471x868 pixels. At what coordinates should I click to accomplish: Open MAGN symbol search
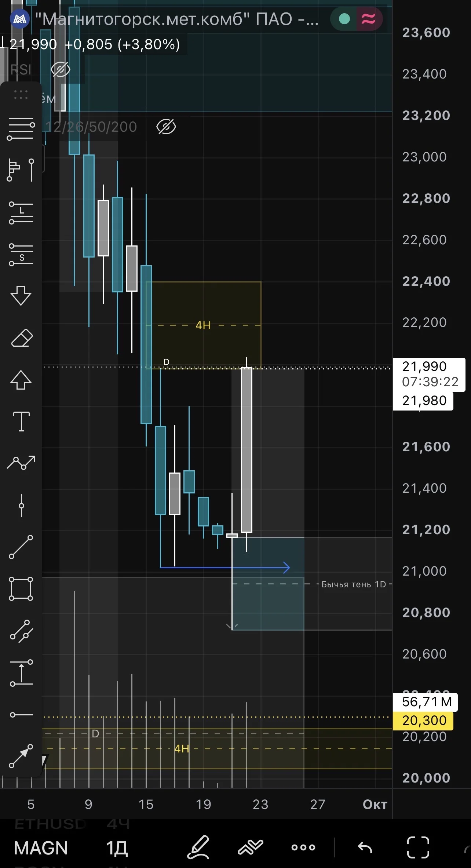pyautogui.click(x=41, y=848)
